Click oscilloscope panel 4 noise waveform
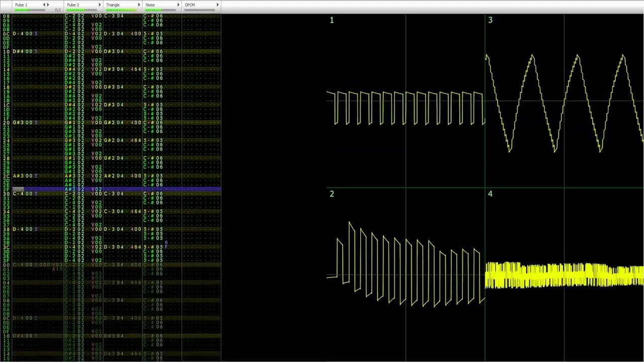Screen dimensions: 644x362 (x=565, y=275)
